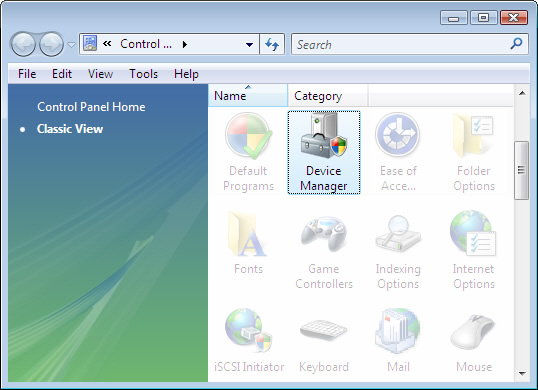
Task: Switch to Classic View
Action: (x=70, y=129)
